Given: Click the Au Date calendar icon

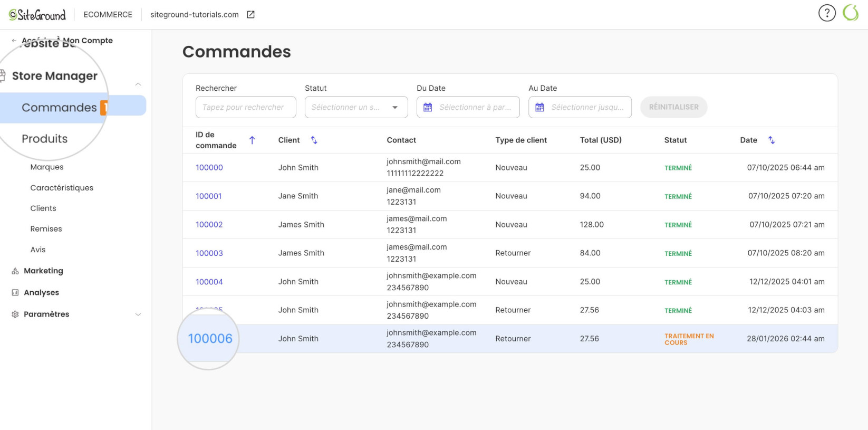Looking at the screenshot, I should pos(539,107).
